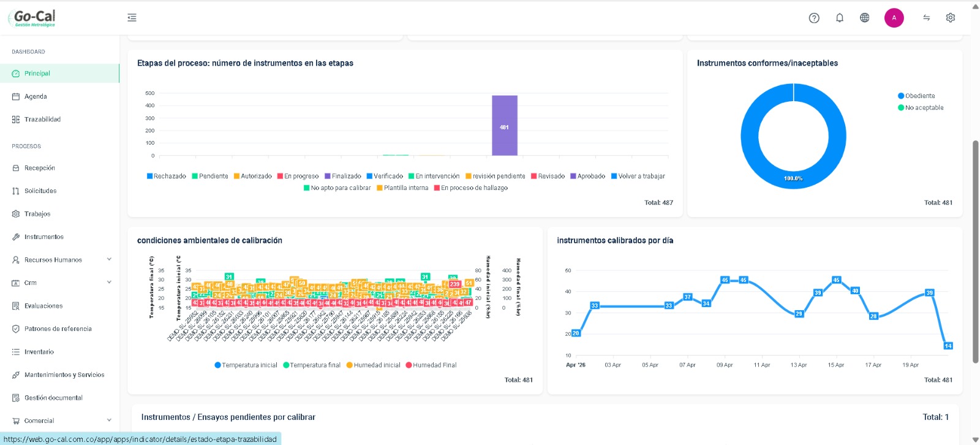Expand the Crm submenu chevron
The image size is (980, 445).
click(x=109, y=283)
